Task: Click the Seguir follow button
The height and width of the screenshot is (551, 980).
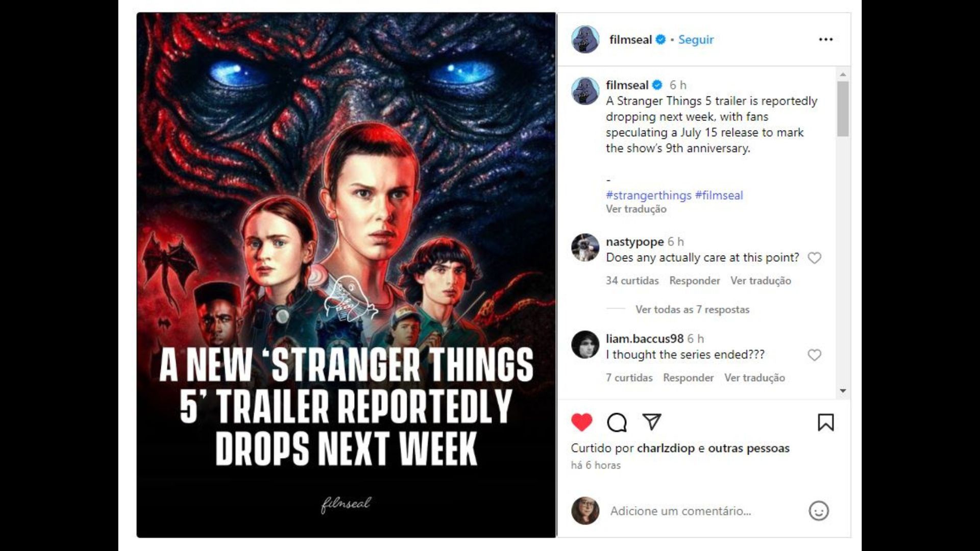Action: click(696, 39)
